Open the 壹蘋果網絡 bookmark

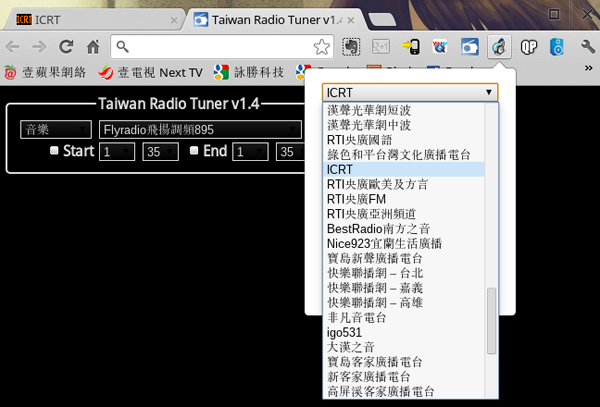tap(45, 72)
